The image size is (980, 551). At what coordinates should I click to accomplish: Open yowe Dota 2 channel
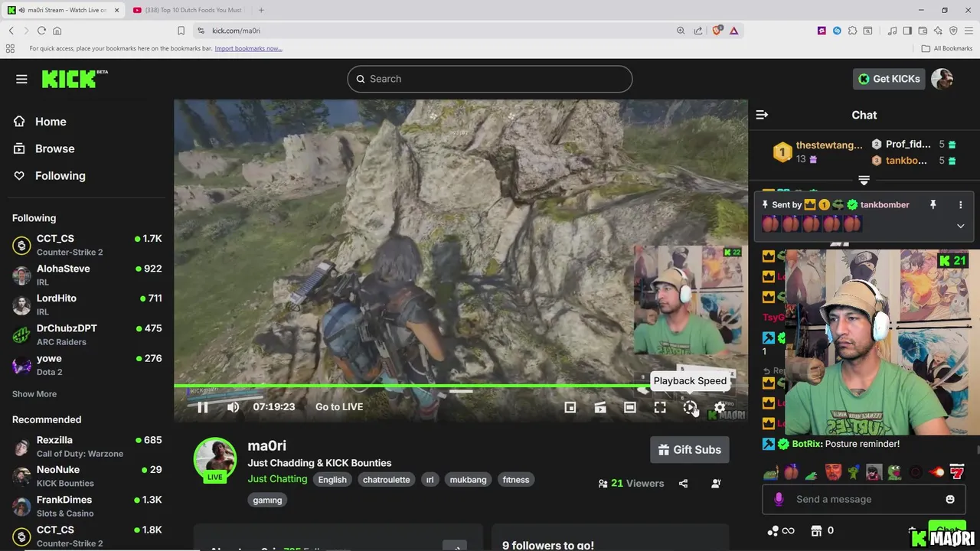87,364
